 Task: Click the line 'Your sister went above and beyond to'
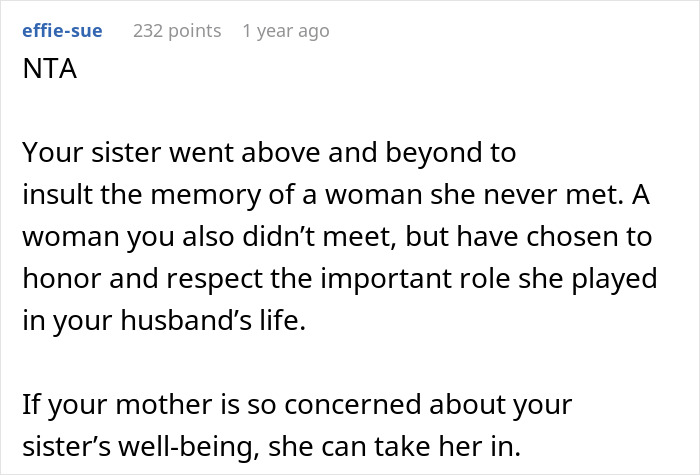point(268,153)
